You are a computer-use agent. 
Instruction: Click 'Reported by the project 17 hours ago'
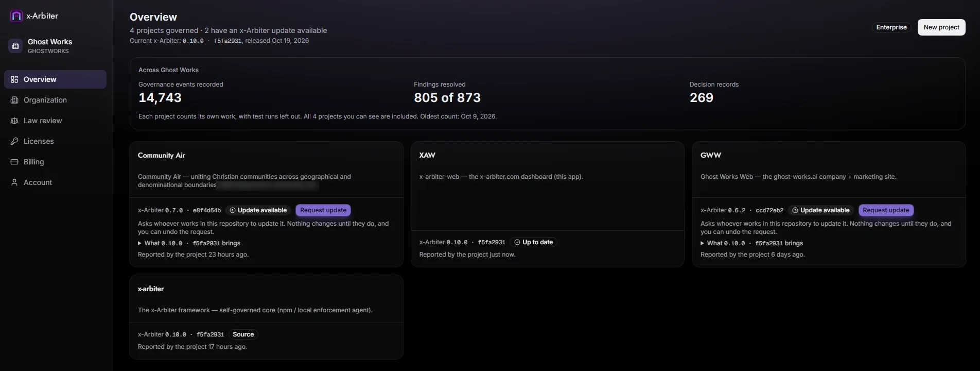point(192,347)
